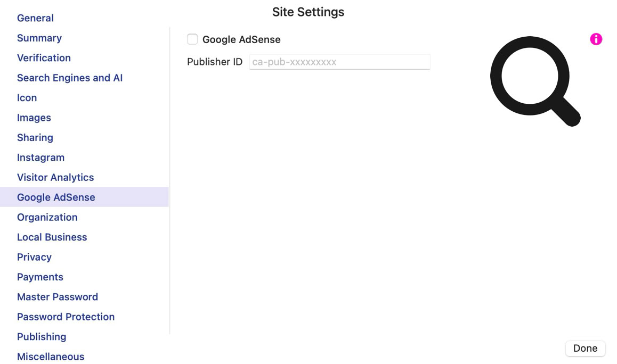Screen dimensions: 617x364
Task: Go to Local Business settings
Action: tap(52, 237)
